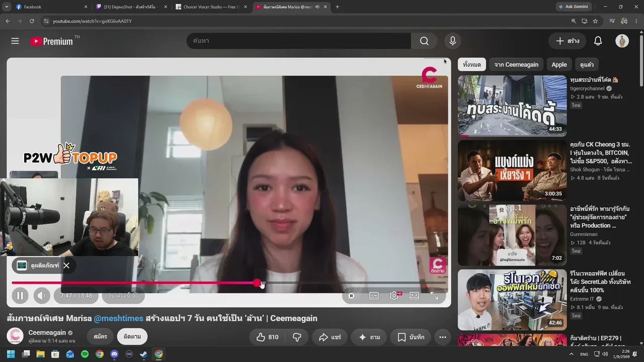644x362 pixels.
Task: Mute the YouTube tab audio icon
Action: coord(317,7)
